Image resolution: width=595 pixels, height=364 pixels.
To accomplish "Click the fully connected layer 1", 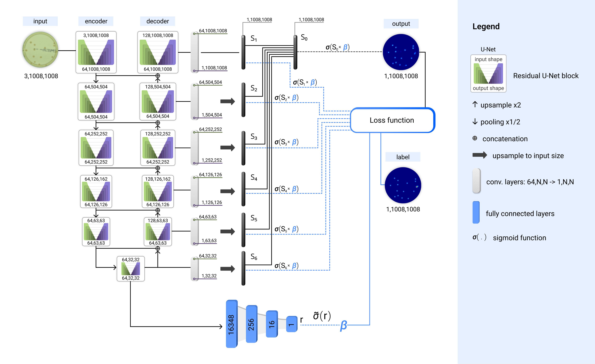I will [x=292, y=324].
